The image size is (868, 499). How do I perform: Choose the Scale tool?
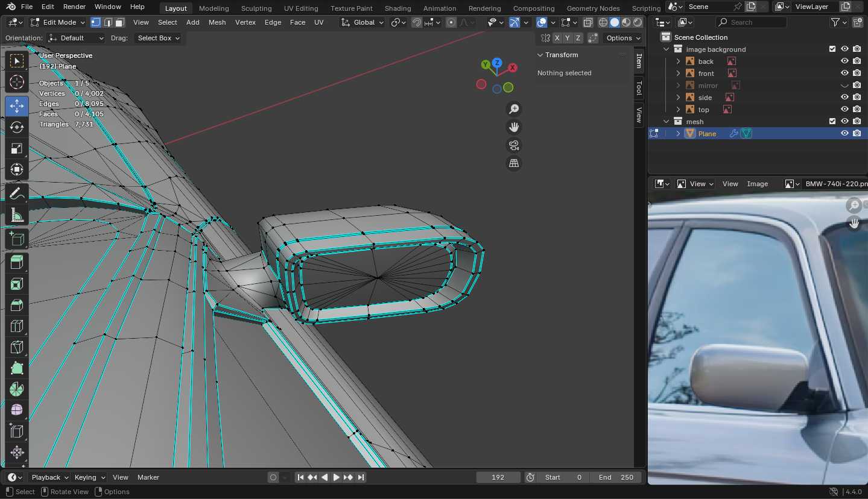pyautogui.click(x=17, y=148)
